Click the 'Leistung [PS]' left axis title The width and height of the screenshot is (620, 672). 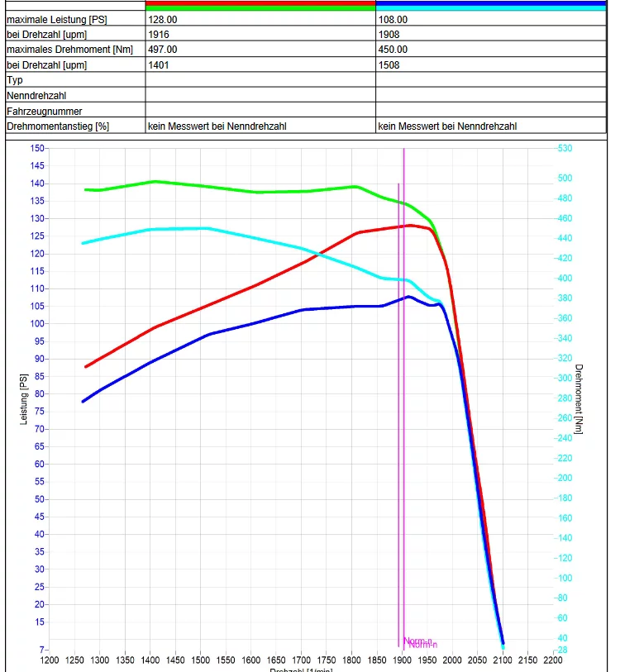(x=25, y=398)
